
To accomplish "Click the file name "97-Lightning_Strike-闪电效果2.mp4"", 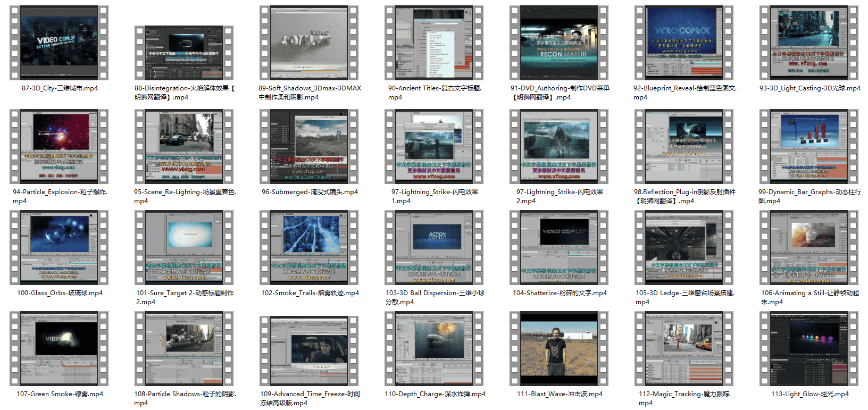I will coord(560,196).
